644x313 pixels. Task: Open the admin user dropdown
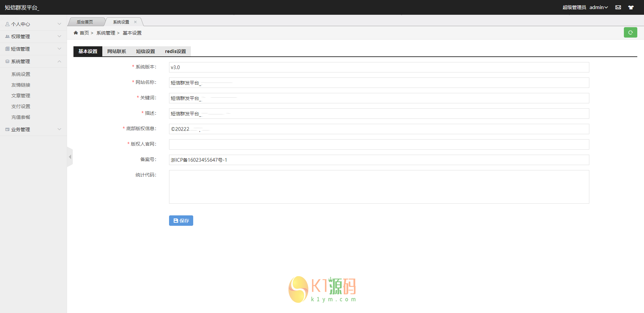pyautogui.click(x=599, y=7)
